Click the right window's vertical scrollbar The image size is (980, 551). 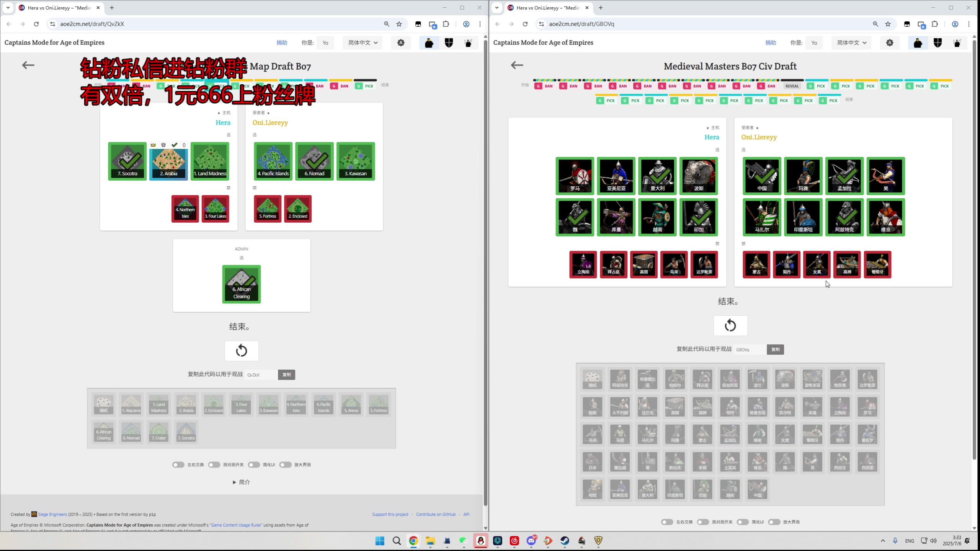[x=974, y=249]
